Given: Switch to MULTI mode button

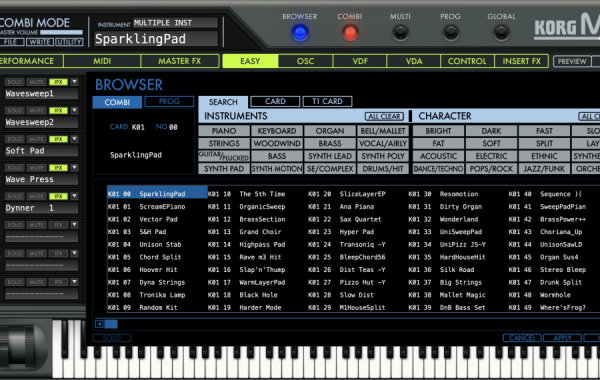Looking at the screenshot, I should point(400,33).
